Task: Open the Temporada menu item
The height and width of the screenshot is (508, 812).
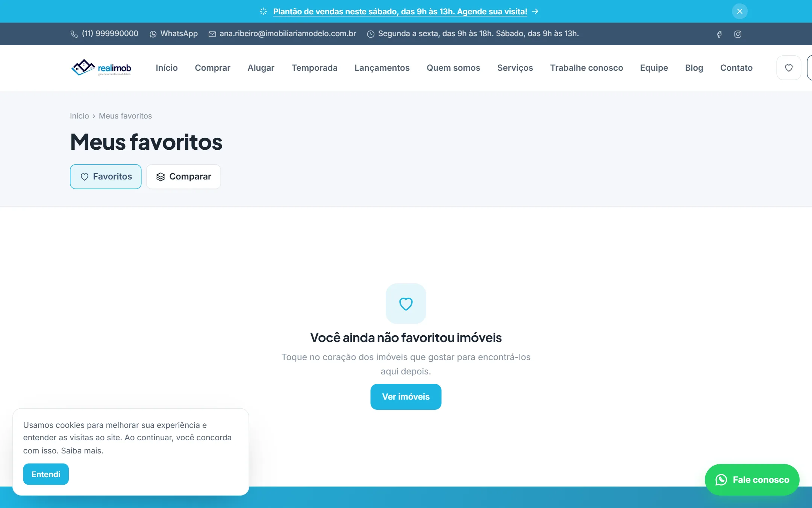Action: pyautogui.click(x=314, y=68)
